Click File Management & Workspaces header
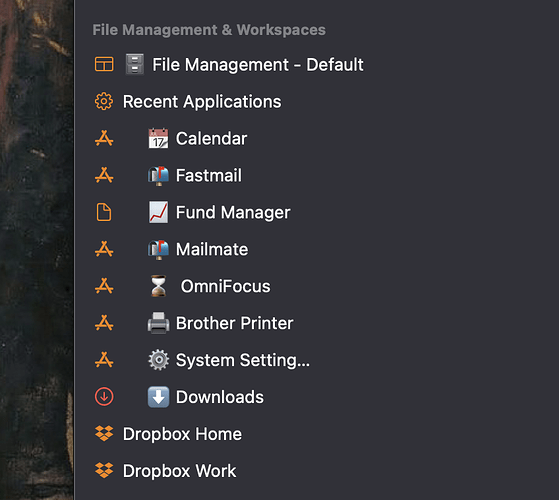 tap(209, 30)
